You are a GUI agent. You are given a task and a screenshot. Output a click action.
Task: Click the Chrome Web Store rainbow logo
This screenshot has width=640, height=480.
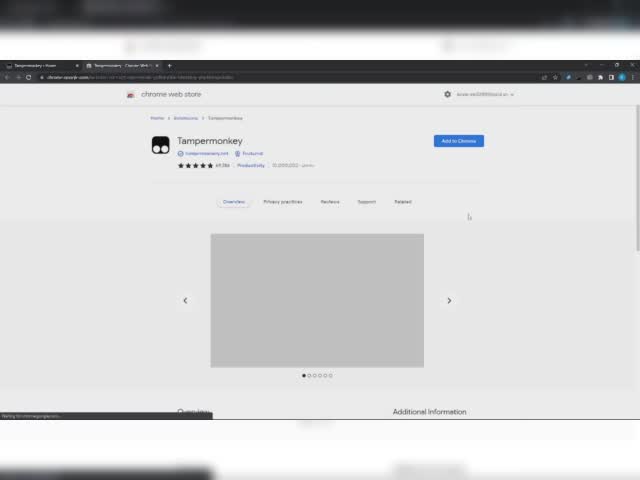pyautogui.click(x=130, y=95)
